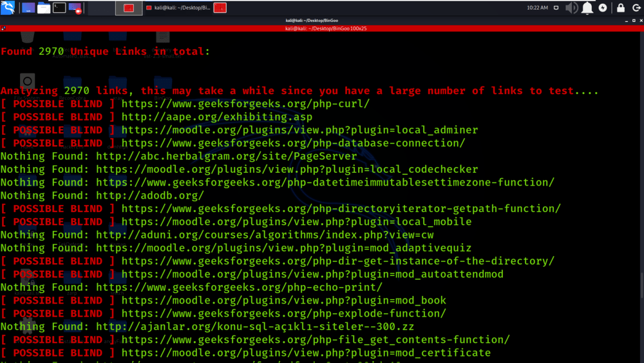
Task: Click the moodle plugin=mod_adaptivequiz URL
Action: (x=283, y=248)
